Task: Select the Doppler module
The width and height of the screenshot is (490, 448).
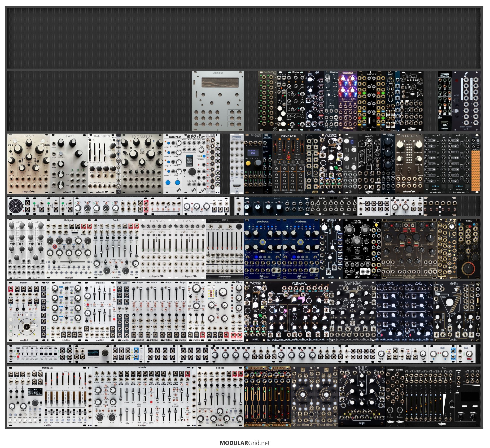Action: pos(331,101)
